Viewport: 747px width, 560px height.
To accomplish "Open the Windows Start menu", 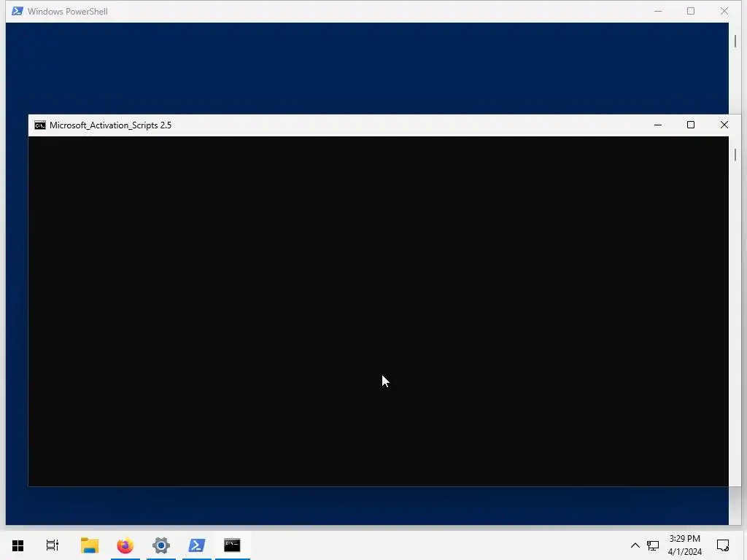I will coord(18,545).
